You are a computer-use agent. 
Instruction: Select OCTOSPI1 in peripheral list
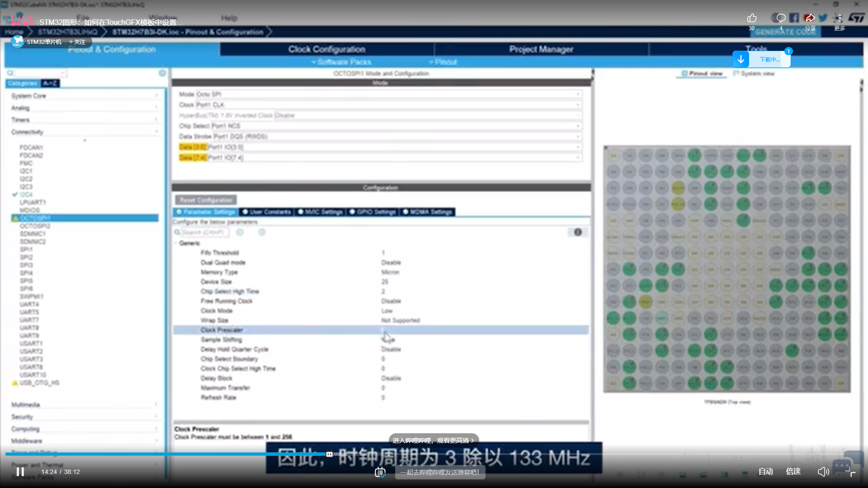[85, 218]
